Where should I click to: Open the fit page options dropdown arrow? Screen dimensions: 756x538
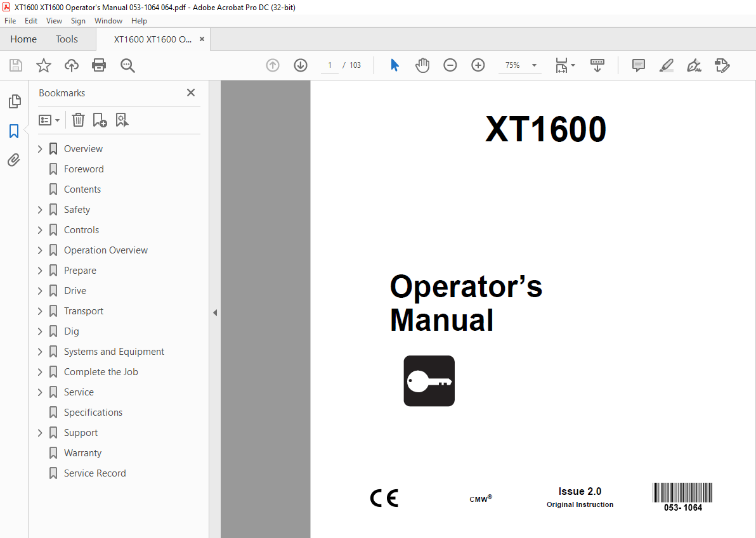pyautogui.click(x=573, y=65)
